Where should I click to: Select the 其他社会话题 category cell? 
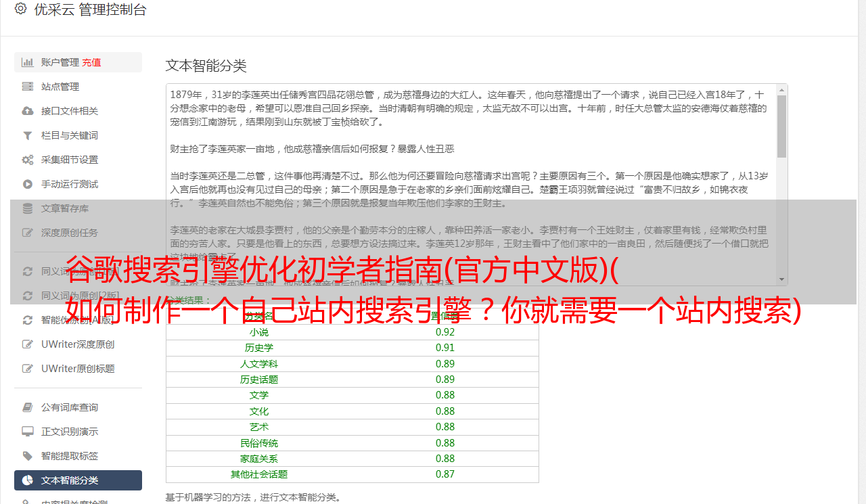259,474
